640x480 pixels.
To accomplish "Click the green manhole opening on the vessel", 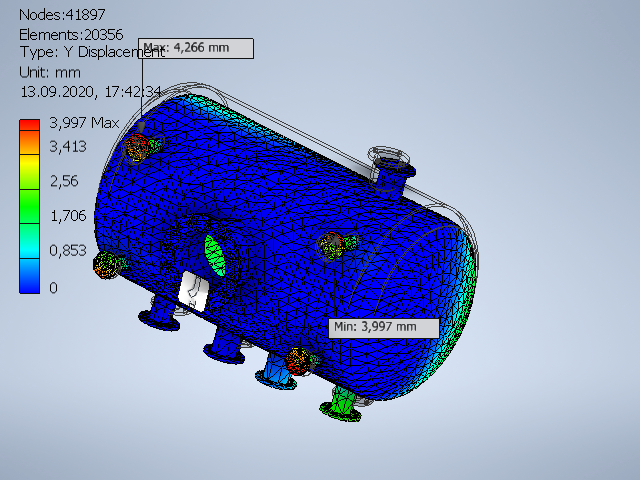I will 215,255.
